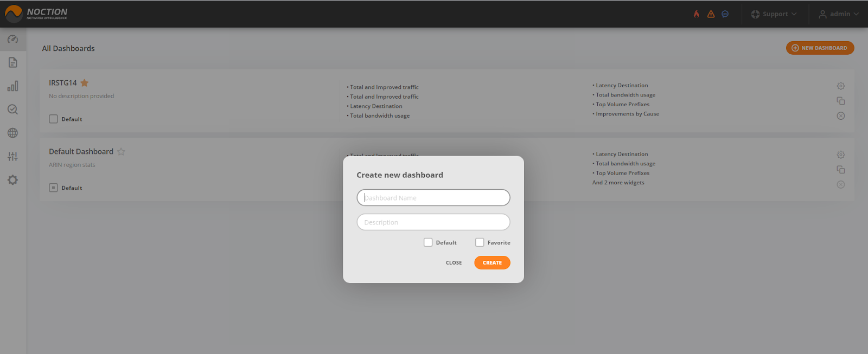Open the gear settings sidebar icon
The height and width of the screenshot is (354, 868).
click(x=12, y=180)
